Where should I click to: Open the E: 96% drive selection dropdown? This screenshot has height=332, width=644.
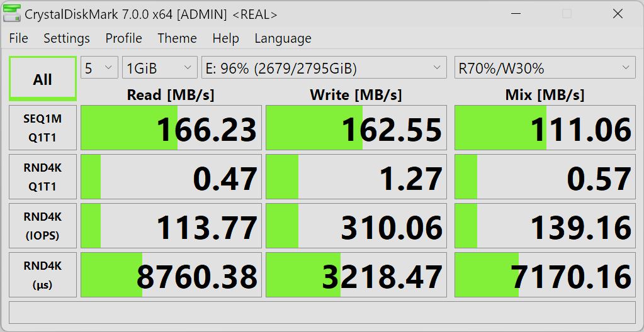pos(324,67)
